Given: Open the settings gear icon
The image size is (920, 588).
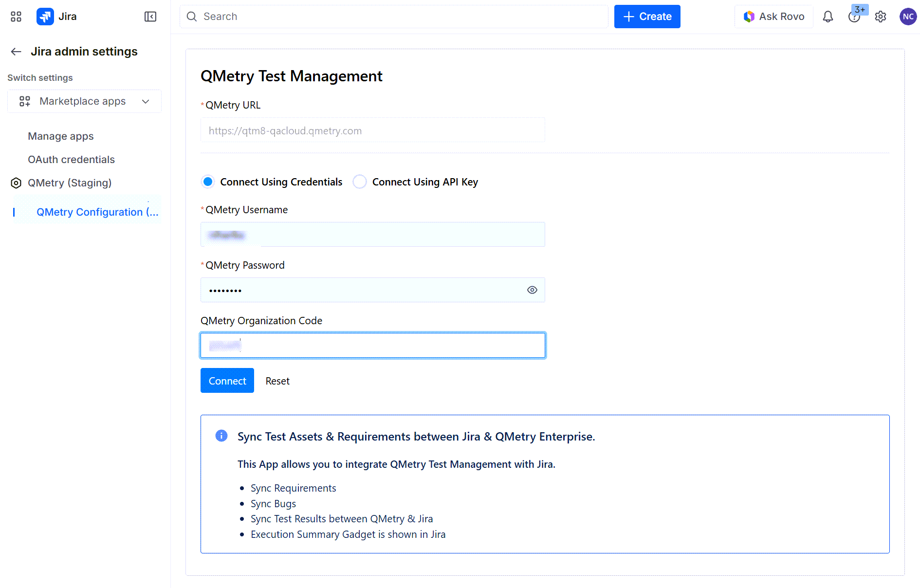Looking at the screenshot, I should click(881, 17).
